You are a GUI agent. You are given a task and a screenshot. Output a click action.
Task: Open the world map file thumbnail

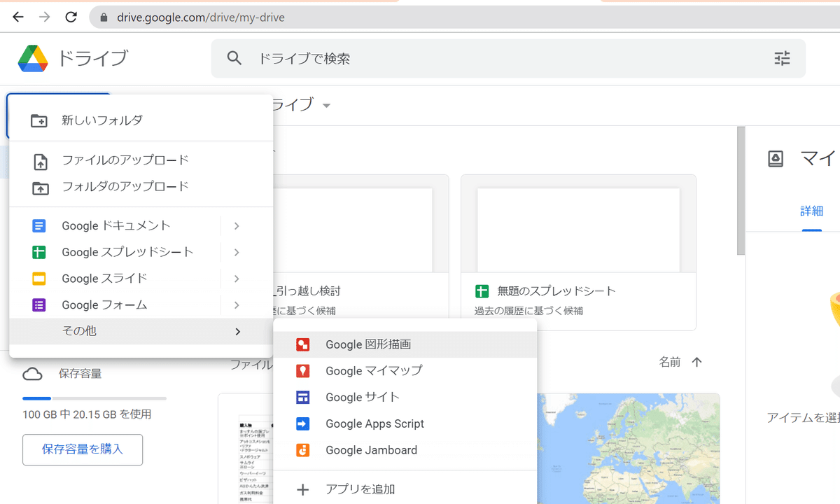pyautogui.click(x=629, y=448)
